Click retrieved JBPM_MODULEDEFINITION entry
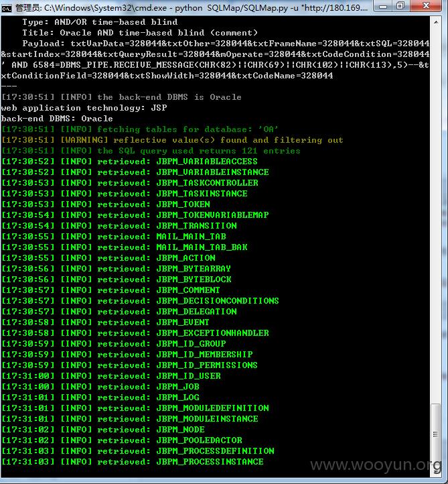Viewport: 448px width, 484px height. 135,408
